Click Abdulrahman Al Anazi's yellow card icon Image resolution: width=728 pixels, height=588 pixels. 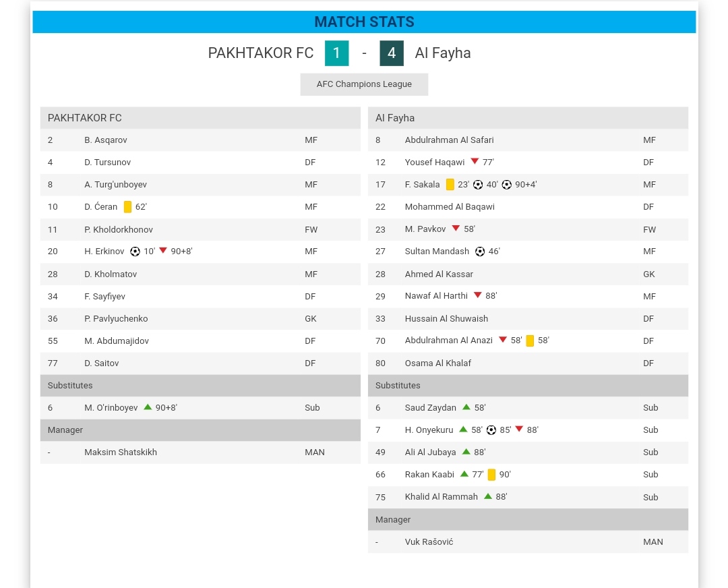click(x=530, y=341)
